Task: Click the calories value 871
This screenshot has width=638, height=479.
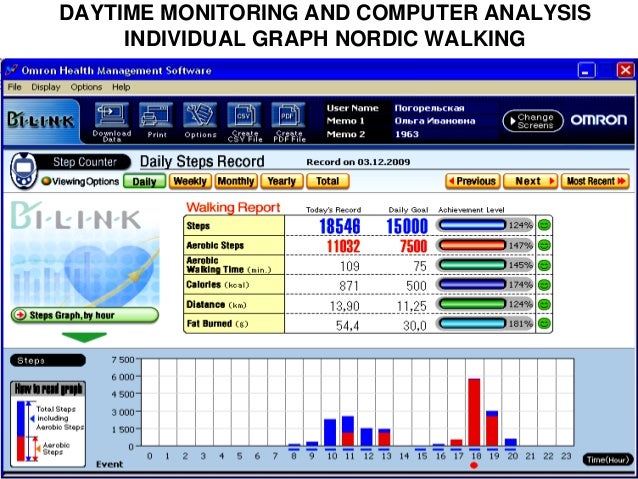Action: click(x=349, y=286)
